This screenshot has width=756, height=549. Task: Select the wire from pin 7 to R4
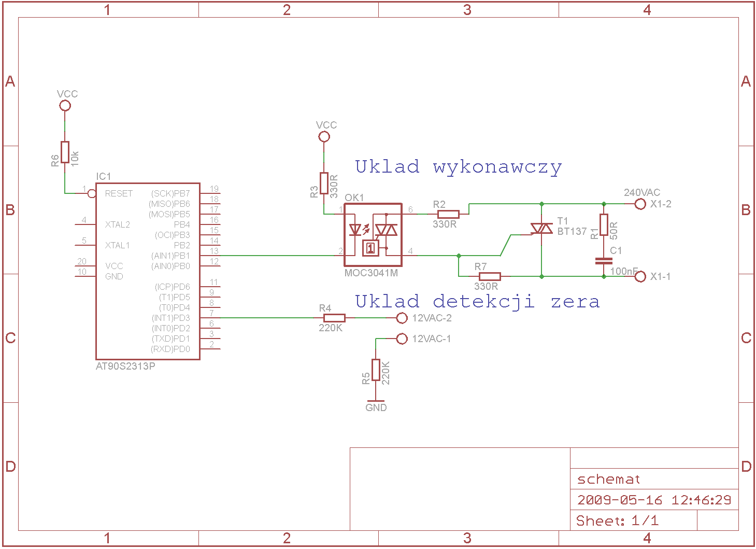(267, 318)
